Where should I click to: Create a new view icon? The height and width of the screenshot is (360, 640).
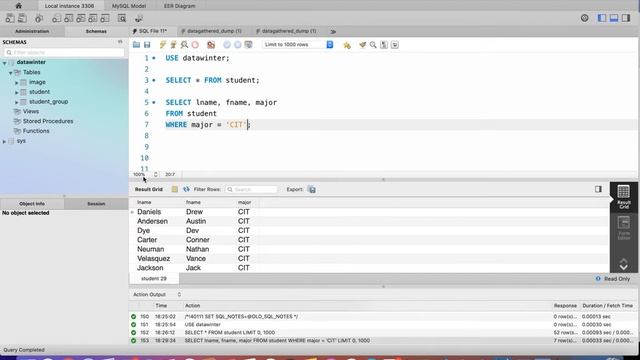point(81,18)
